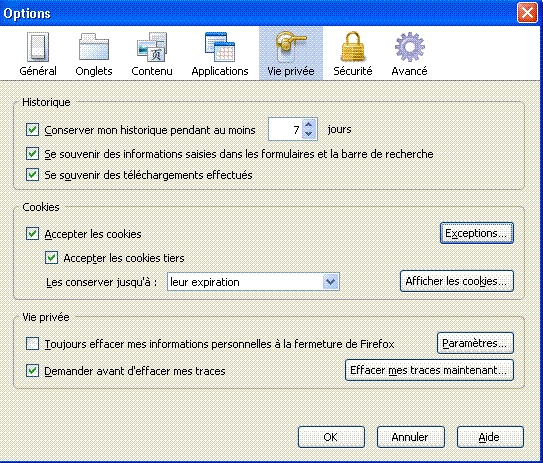Viewport: 543px width, 463px height.
Task: Open Afficher les cookies... window
Action: pyautogui.click(x=456, y=281)
